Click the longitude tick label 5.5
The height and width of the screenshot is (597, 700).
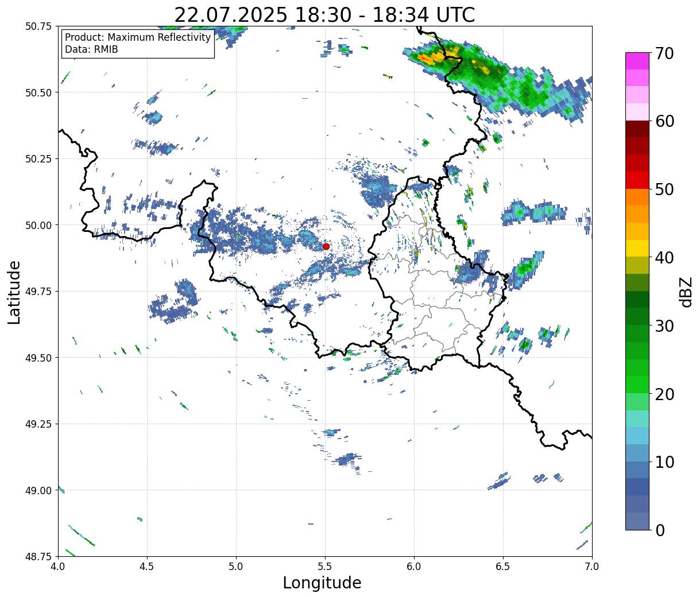325,567
